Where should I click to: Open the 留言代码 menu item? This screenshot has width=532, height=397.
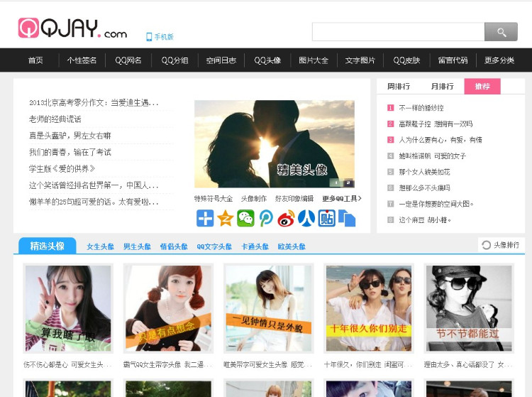coord(453,60)
